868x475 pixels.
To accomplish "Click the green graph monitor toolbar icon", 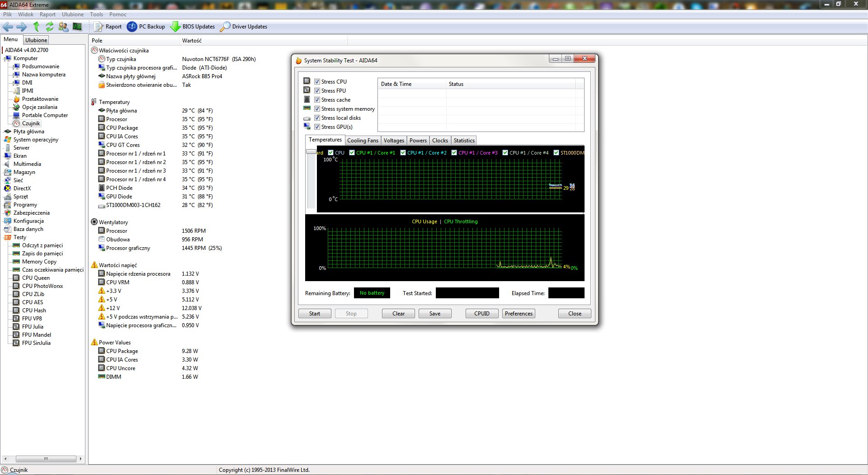I will point(77,27).
